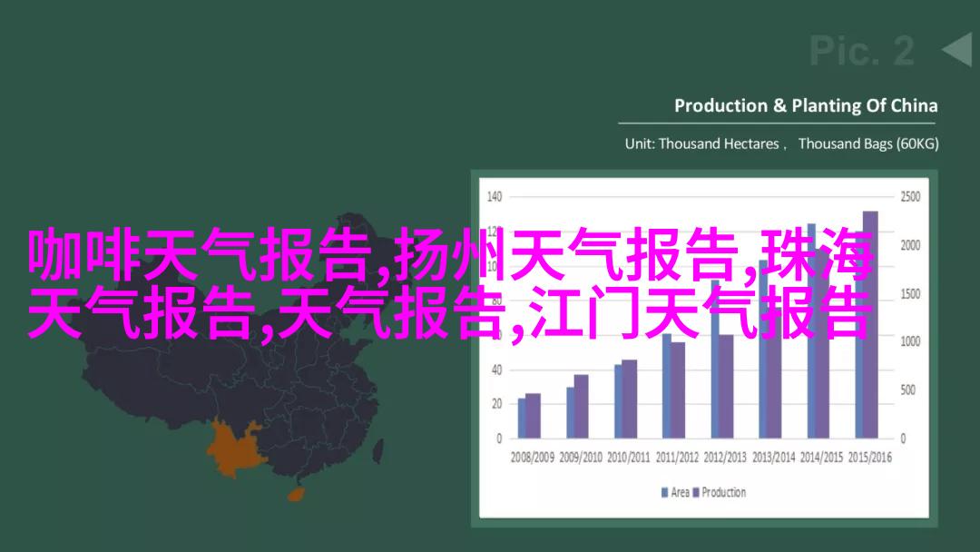Viewport: 980px width, 552px height.
Task: Click the 2015/2016 tallest bar pair
Action: [867, 324]
